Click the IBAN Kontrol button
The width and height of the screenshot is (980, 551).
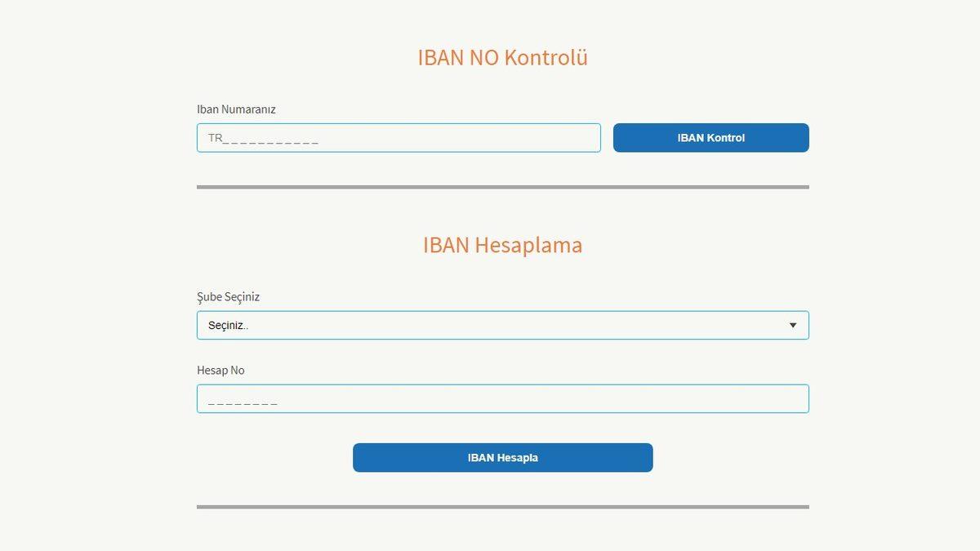point(710,137)
